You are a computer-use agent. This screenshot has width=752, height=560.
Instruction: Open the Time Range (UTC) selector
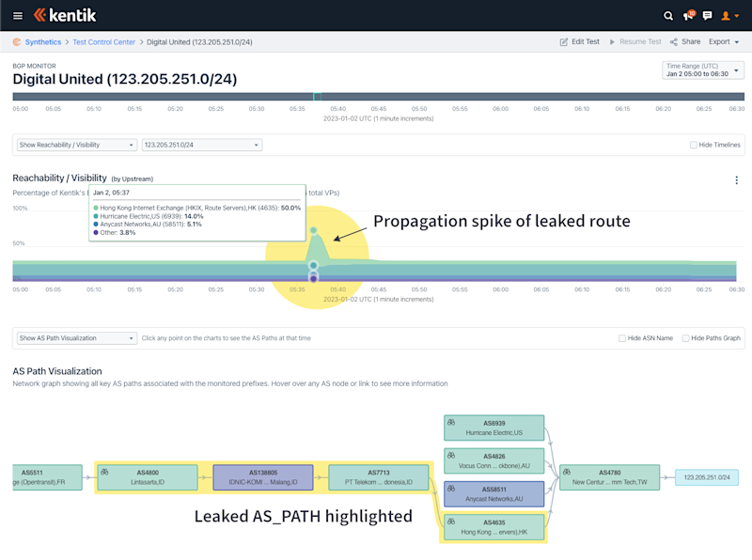tap(702, 70)
